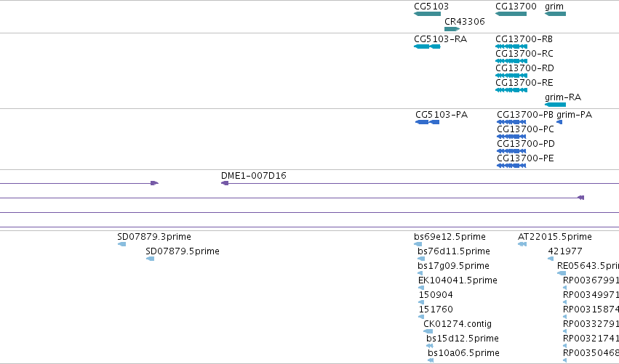619x364 pixels.
Task: Select the bs69e12.5prime EST
Action: coord(450,237)
